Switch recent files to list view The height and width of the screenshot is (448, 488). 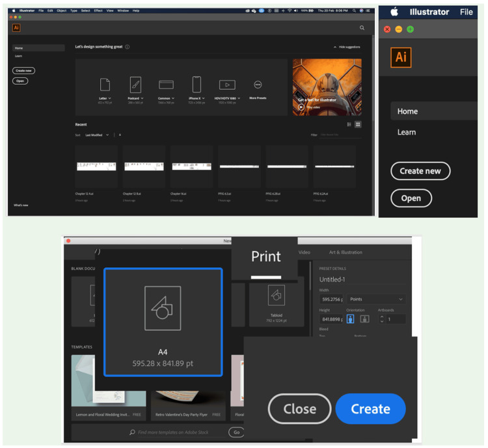click(349, 124)
